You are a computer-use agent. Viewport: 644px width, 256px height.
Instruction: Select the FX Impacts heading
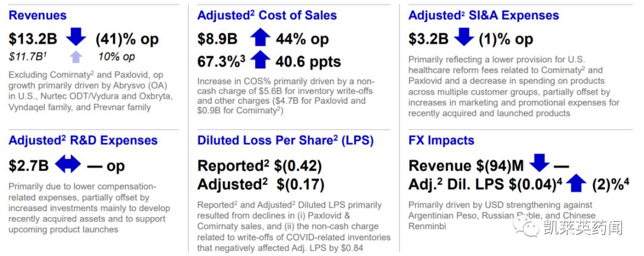click(x=441, y=141)
